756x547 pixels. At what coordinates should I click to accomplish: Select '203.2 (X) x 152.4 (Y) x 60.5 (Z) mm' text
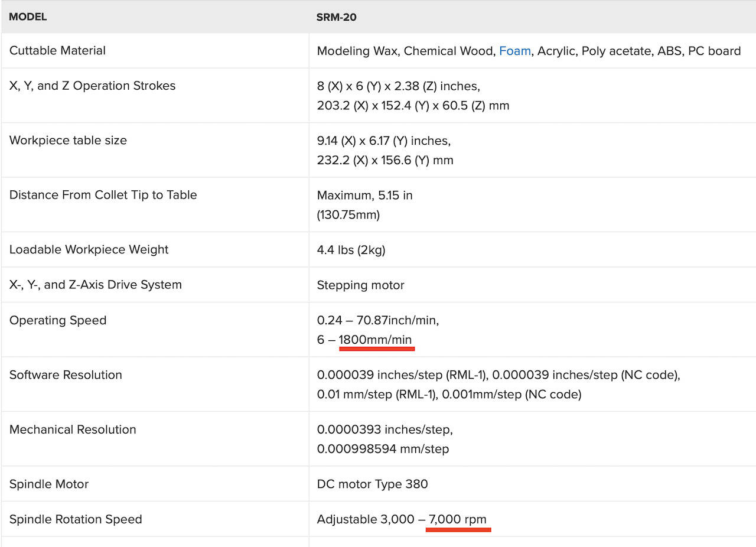pyautogui.click(x=413, y=106)
